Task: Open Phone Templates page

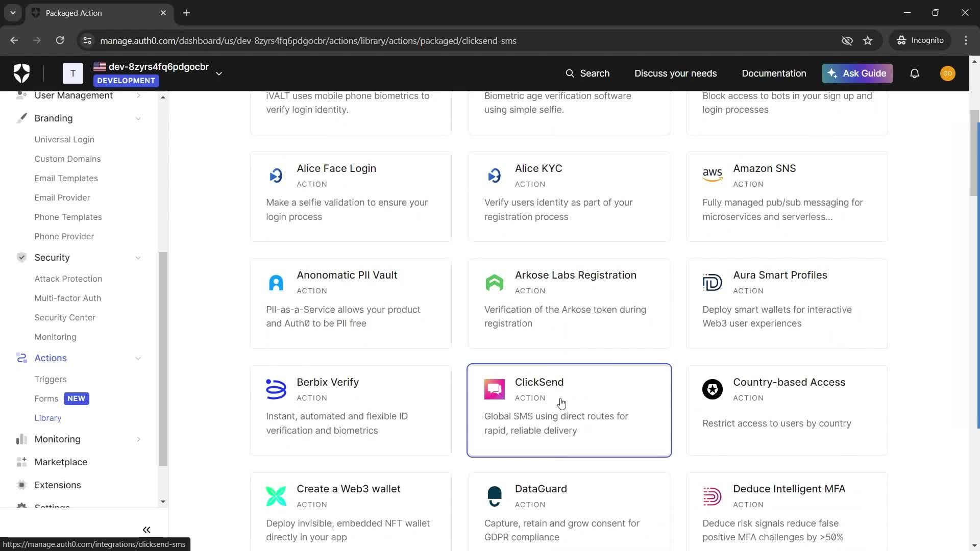Action: click(x=68, y=217)
